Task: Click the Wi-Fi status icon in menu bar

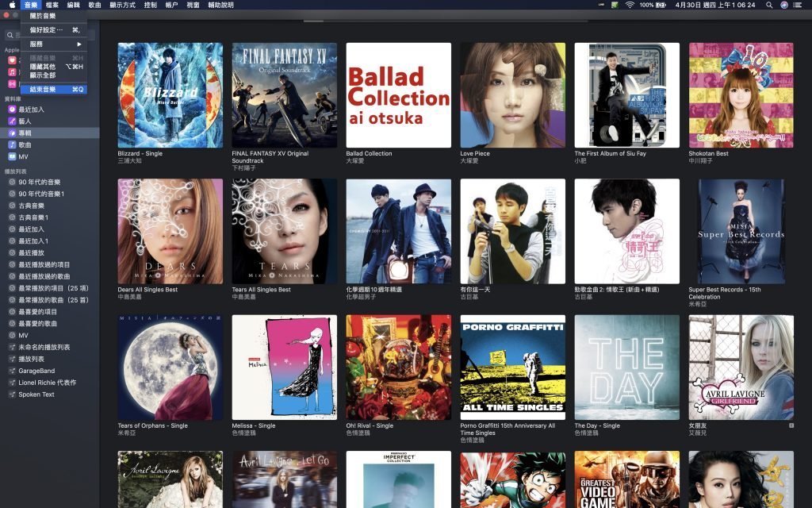Action: pos(630,5)
